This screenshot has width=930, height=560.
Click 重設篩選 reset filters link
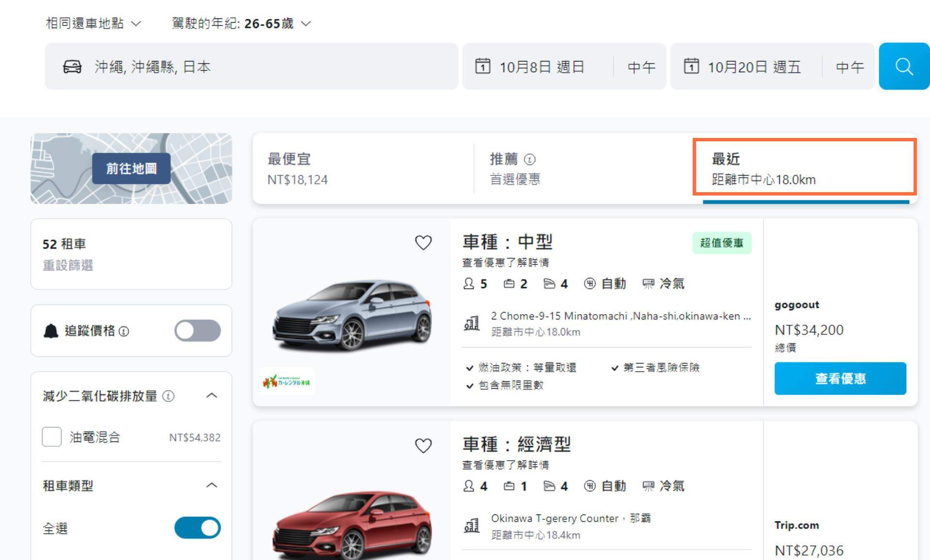point(68,265)
